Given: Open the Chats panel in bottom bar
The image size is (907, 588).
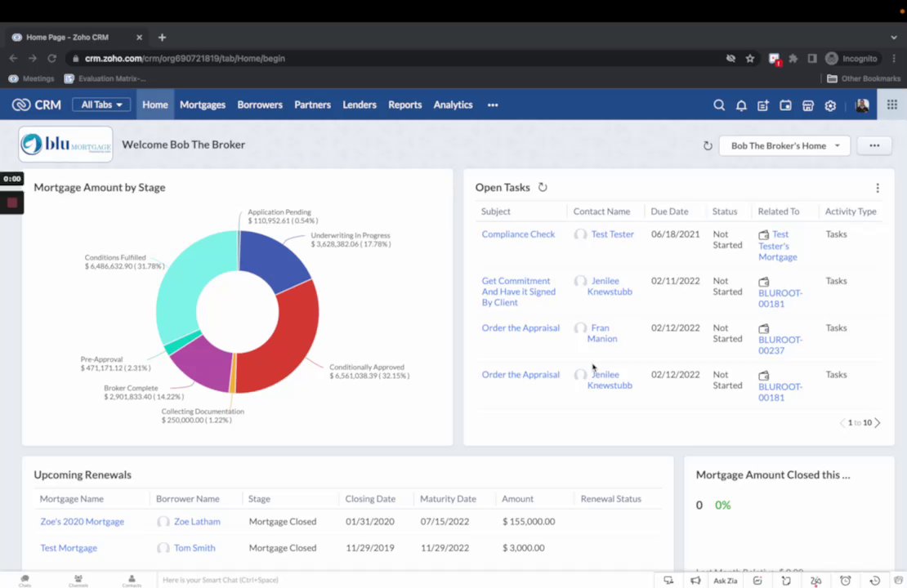Looking at the screenshot, I should tap(25, 580).
